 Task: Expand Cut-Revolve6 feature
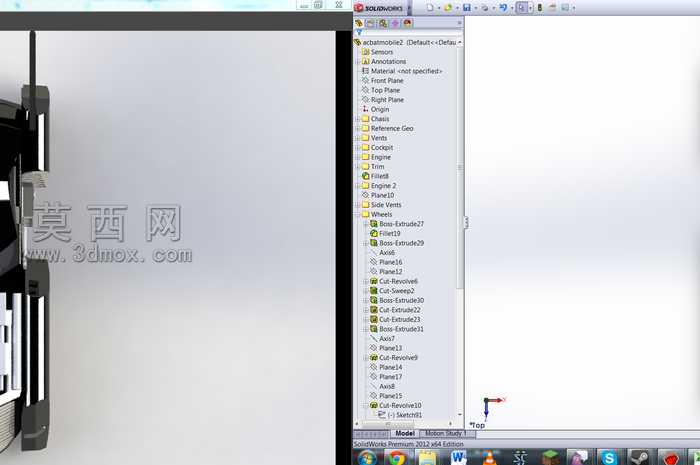(x=366, y=282)
